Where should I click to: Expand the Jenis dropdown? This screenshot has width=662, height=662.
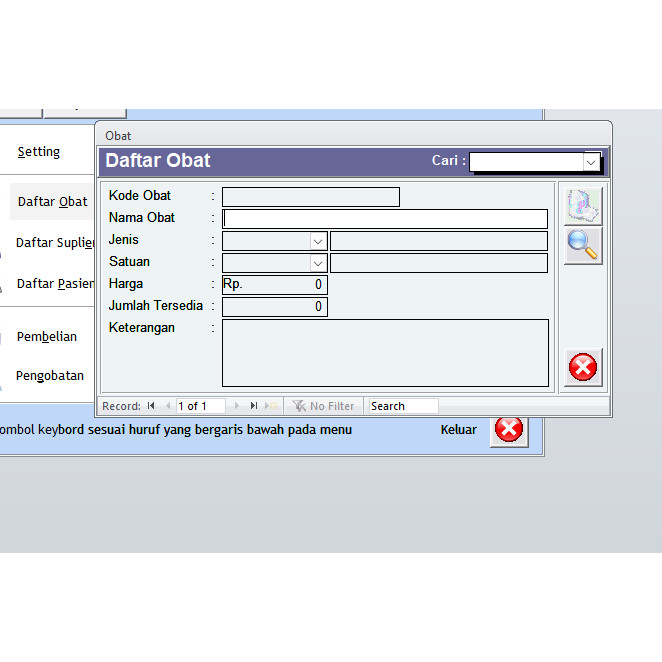pyautogui.click(x=318, y=241)
